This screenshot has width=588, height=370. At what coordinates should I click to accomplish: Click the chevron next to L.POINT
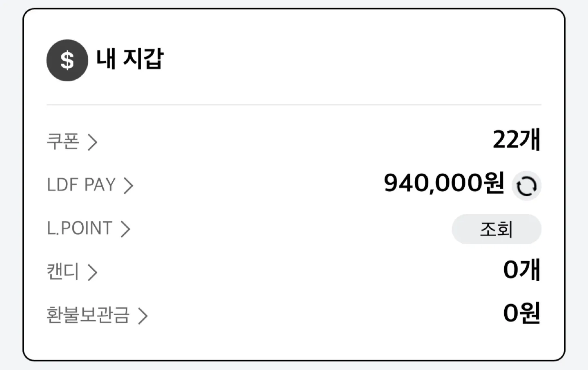125,229
